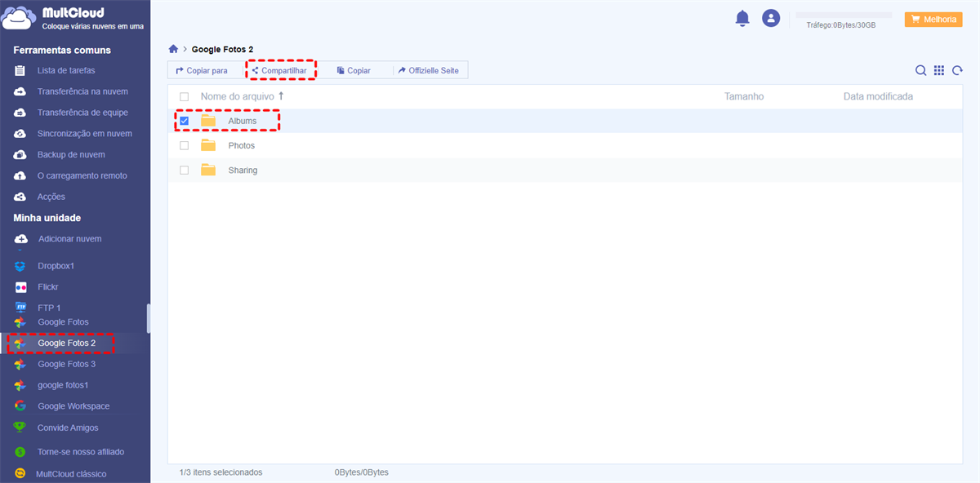
Task: Click the Google Fotos 2 breadcrumb
Action: pos(222,49)
